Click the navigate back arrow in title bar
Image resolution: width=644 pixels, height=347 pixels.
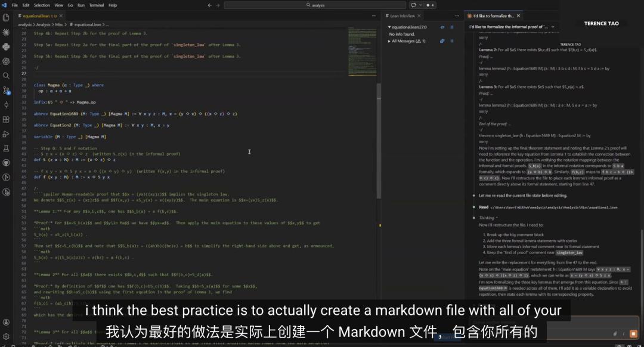coord(209,5)
